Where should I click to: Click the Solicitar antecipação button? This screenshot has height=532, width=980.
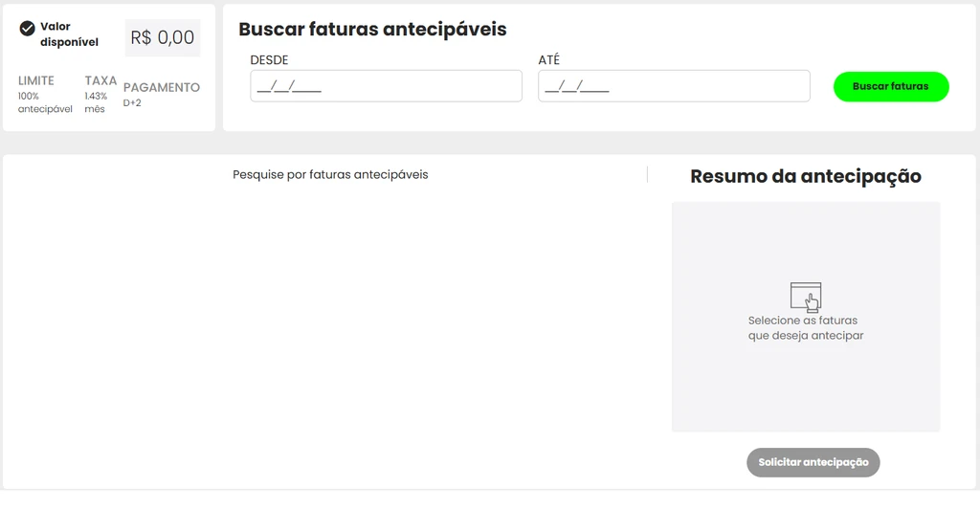[x=813, y=462]
